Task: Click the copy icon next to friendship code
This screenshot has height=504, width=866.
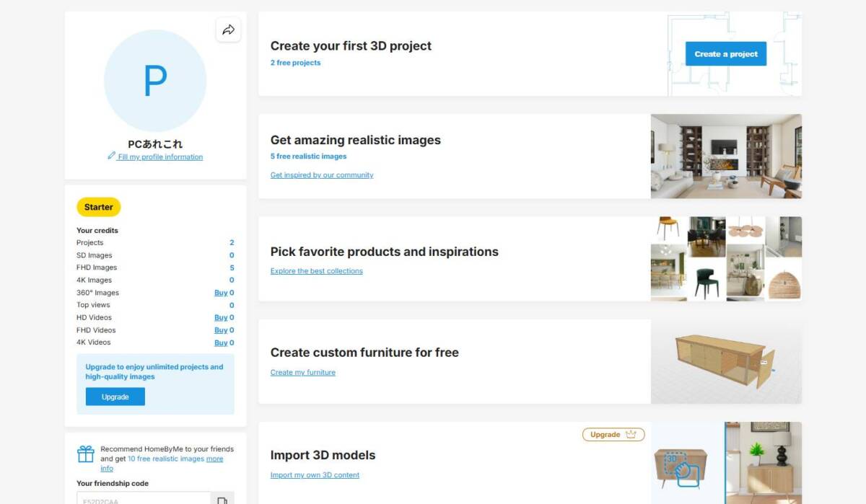Action: click(x=222, y=500)
